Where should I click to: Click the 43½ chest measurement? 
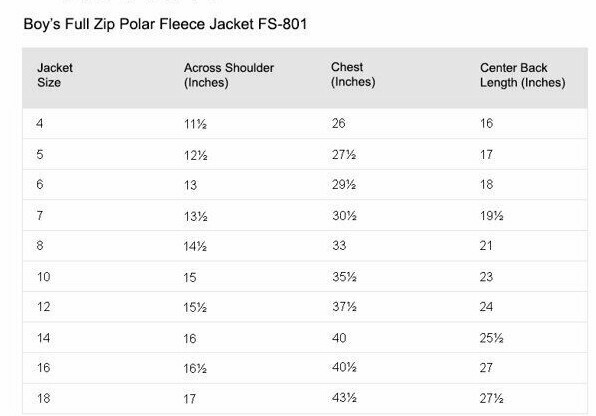pos(344,398)
